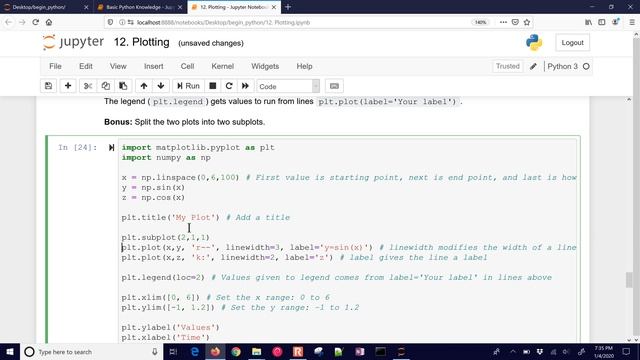Viewport: 640px width, 360px height.
Task: Open the Help menu
Action: click(x=304, y=66)
